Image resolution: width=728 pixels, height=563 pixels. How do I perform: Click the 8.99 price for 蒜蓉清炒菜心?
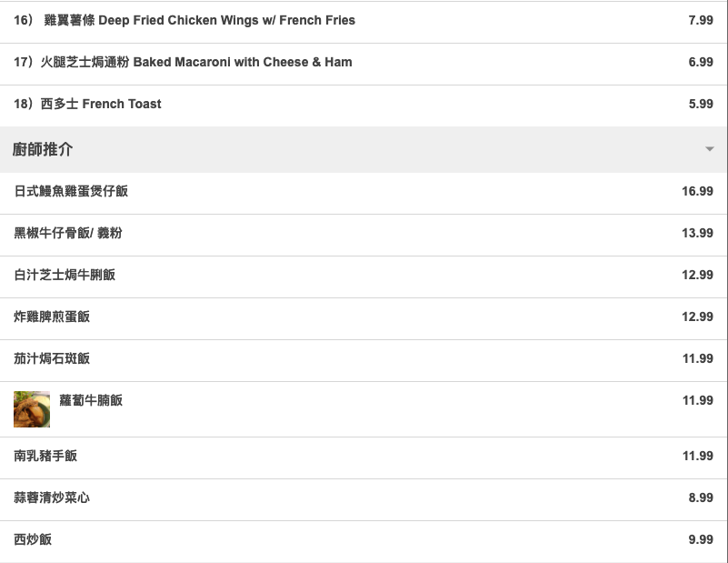click(701, 498)
